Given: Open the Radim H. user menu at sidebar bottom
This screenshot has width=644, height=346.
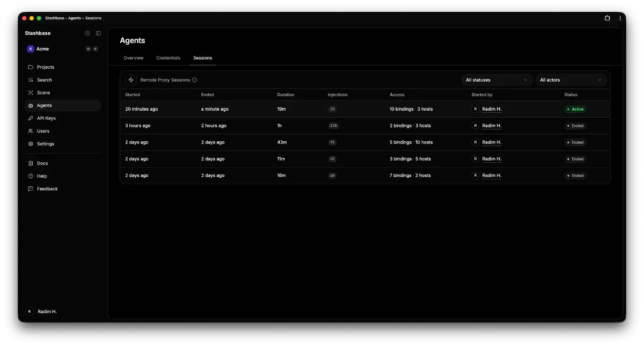Looking at the screenshot, I should click(63, 312).
